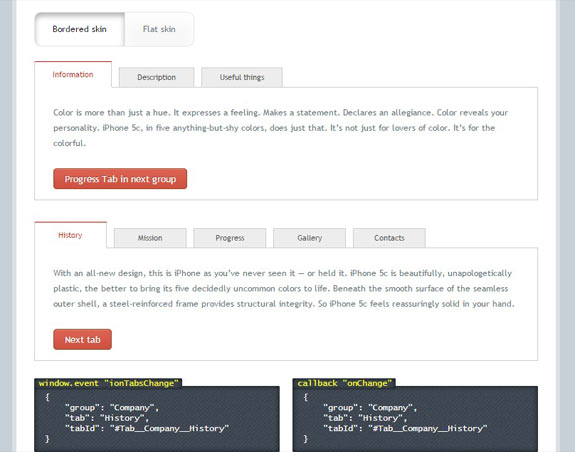This screenshot has height=452, width=575.
Task: Open the Progress tab
Action: point(230,238)
